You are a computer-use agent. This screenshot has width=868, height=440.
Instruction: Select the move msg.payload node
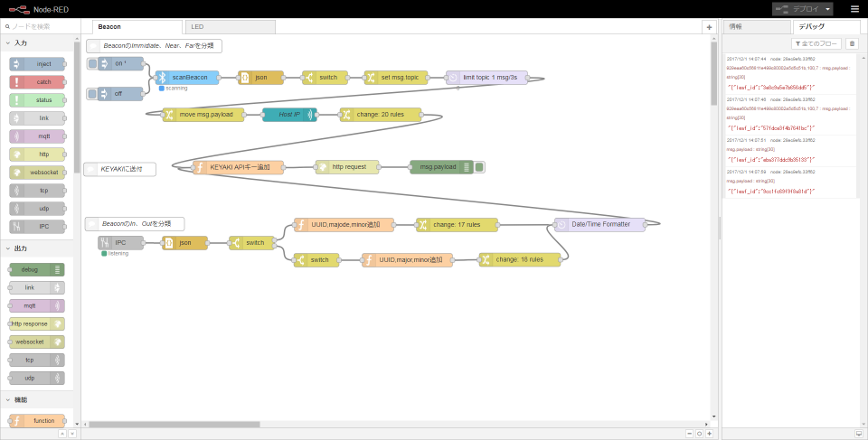(203, 115)
